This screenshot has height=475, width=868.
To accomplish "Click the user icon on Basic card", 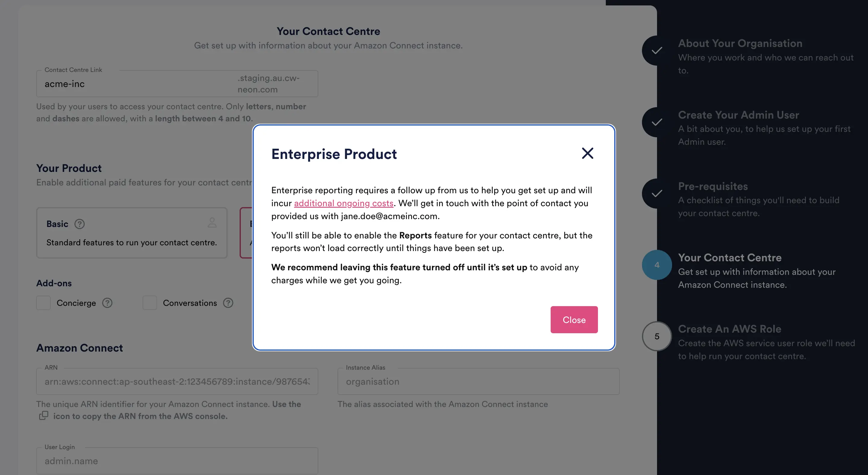I will click(x=212, y=222).
